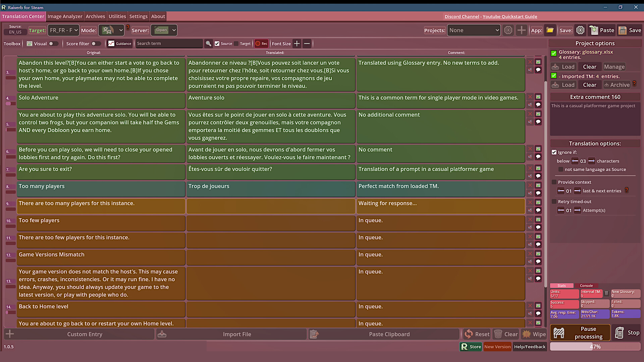Enable the Target checkbox next to Source

pos(237,44)
